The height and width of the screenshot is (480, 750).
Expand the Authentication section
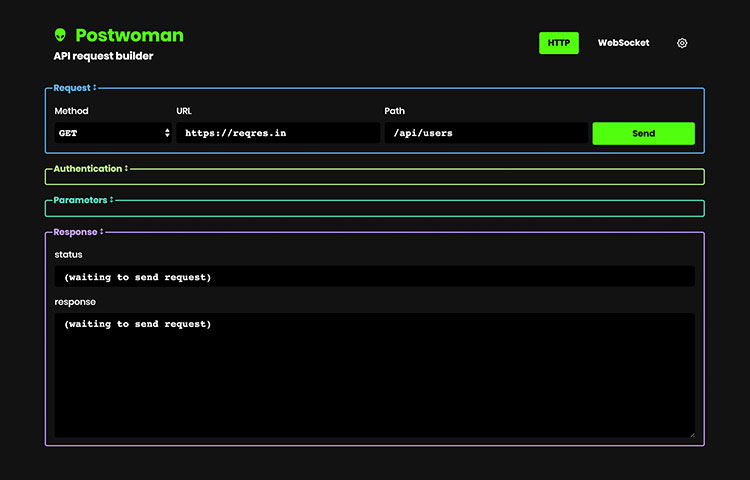pyautogui.click(x=87, y=169)
